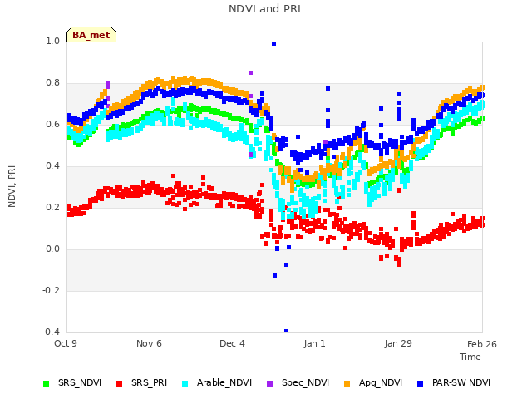Screen dimensions: 532x399
Task: Select the Spec_NDVI legend label
Action: point(305,382)
